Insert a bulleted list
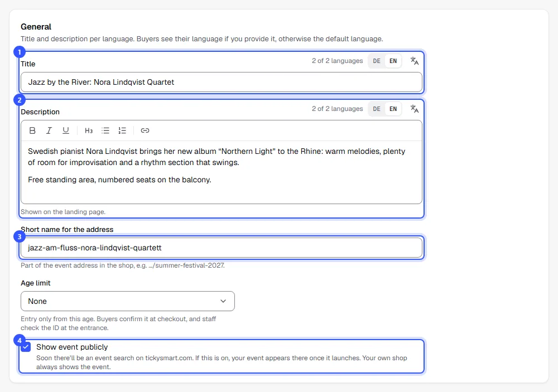The width and height of the screenshot is (558, 392). 105,130
